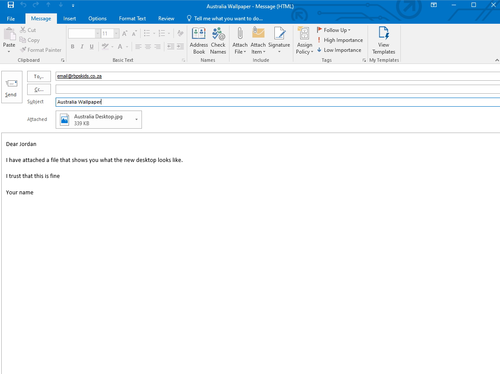Open the Format Text tab
Viewport: 500px width, 374px height.
[132, 19]
